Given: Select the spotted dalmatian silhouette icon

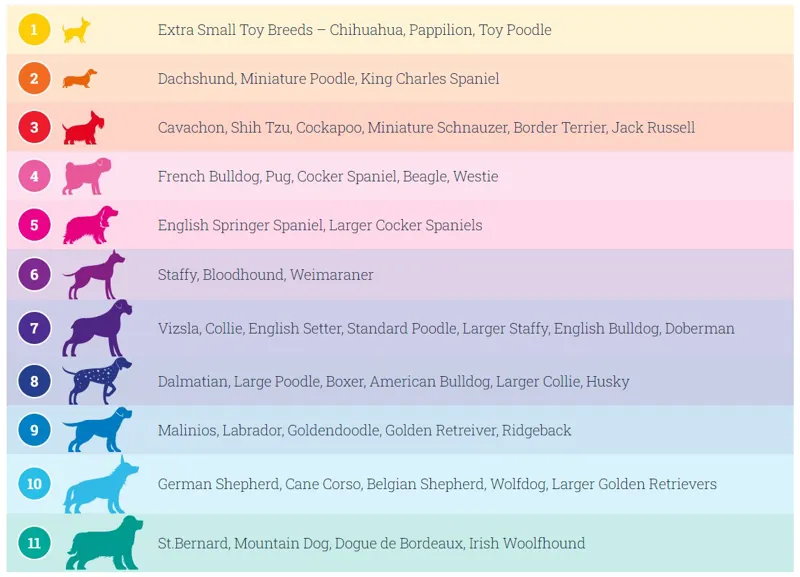Looking at the screenshot, I should coord(97,381).
